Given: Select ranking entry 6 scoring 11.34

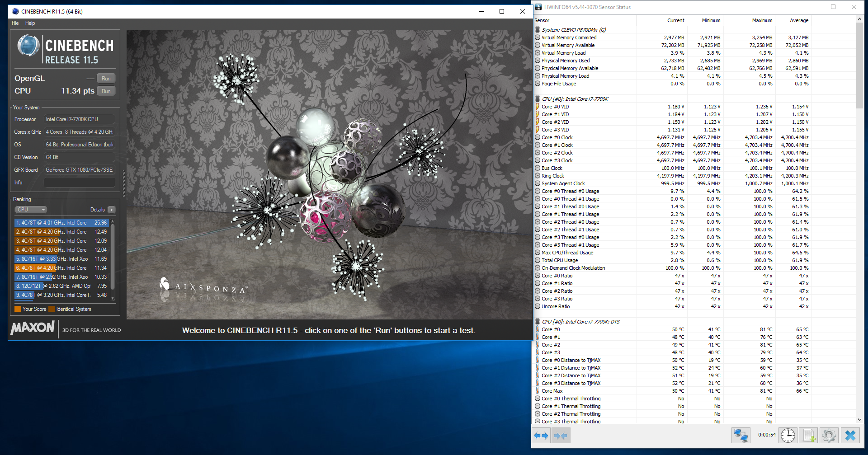Looking at the screenshot, I should 62,268.
